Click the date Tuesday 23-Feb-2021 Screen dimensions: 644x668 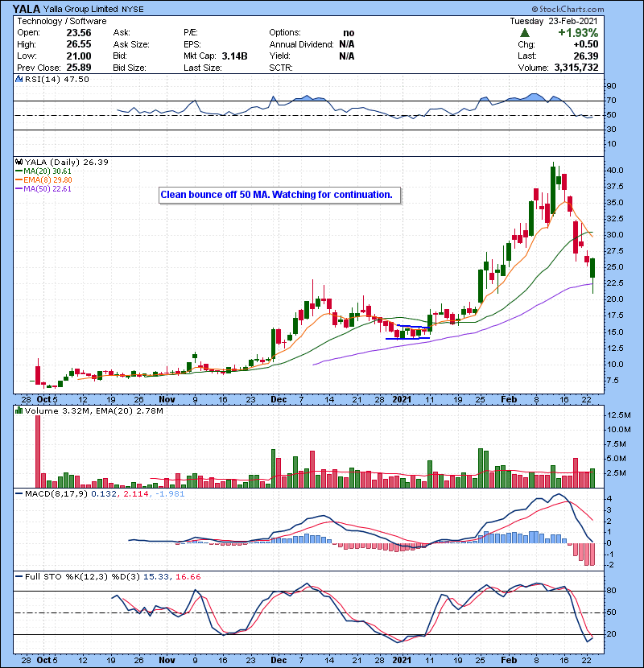554,21
